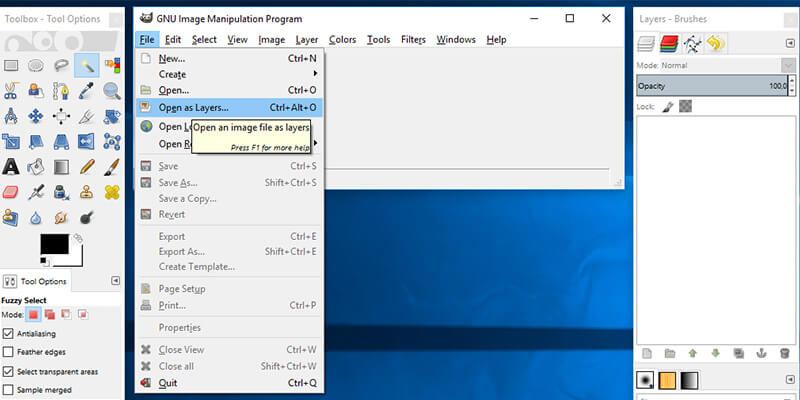This screenshot has height=400, width=800.
Task: Toggle Select transparent areas checkbox
Action: [x=8, y=371]
